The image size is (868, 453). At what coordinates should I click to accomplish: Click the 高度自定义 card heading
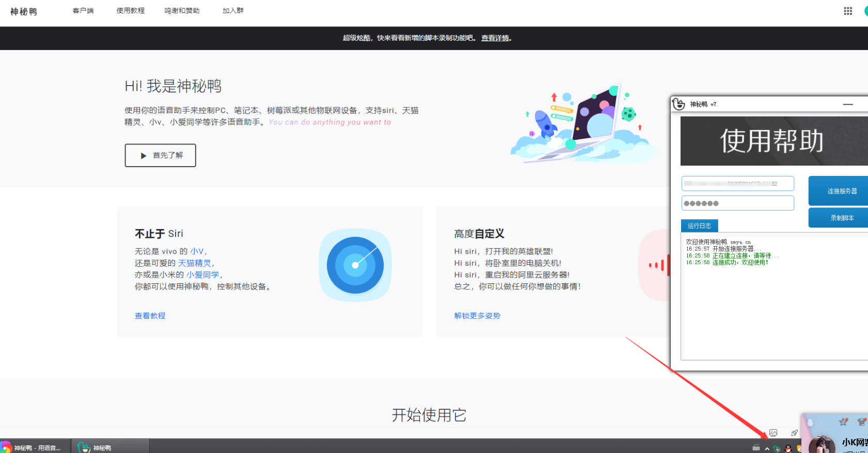479,234
